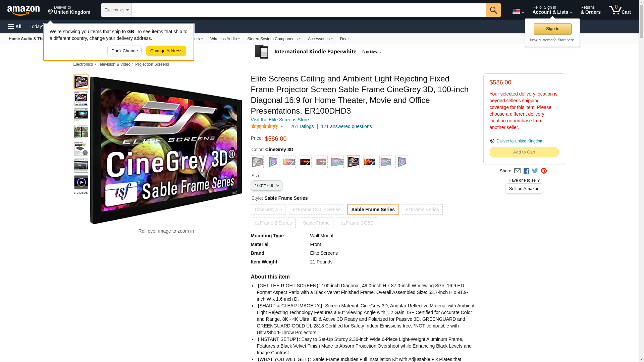Click the Add to Cart button
644x362 pixels.
tap(524, 152)
